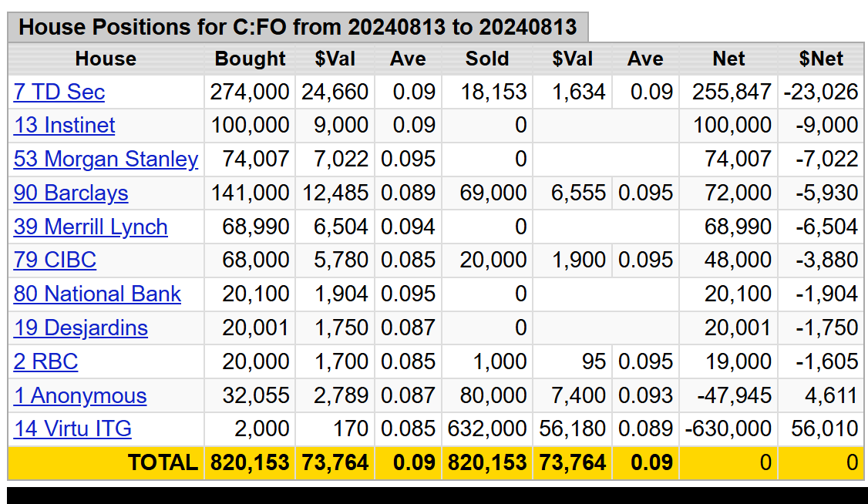This screenshot has width=868, height=504.
Task: Click the Bought column header
Action: 251,59
